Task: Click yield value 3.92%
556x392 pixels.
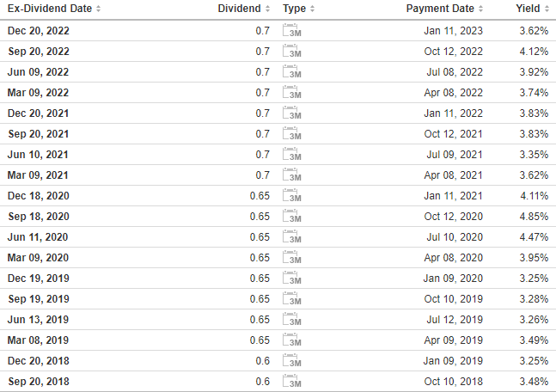Action: [534, 72]
